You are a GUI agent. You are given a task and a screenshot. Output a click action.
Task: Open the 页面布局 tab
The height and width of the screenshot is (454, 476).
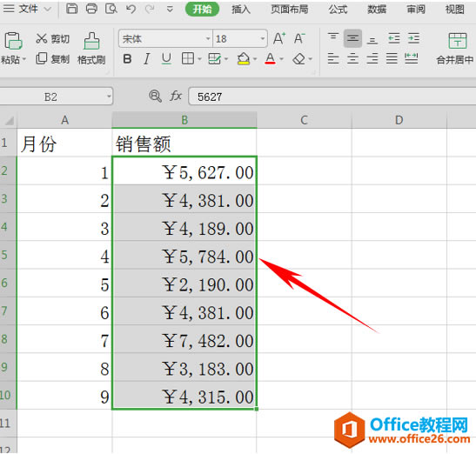tap(289, 10)
